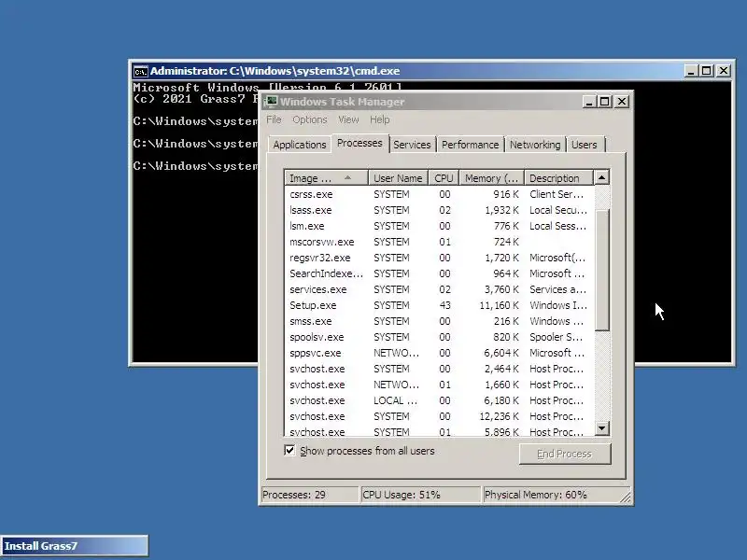Switch to the Services tab

coord(412,145)
